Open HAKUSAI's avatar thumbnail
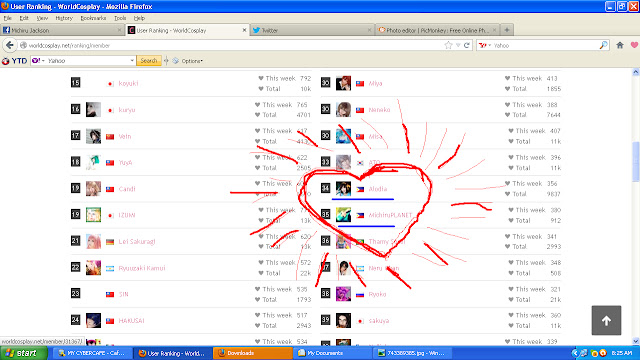 point(93,320)
